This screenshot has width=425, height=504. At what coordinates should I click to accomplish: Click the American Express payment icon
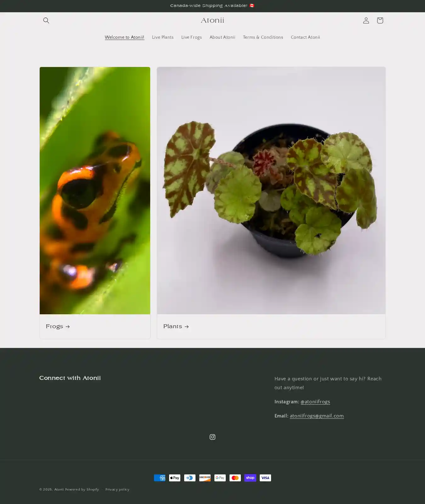pyautogui.click(x=160, y=478)
